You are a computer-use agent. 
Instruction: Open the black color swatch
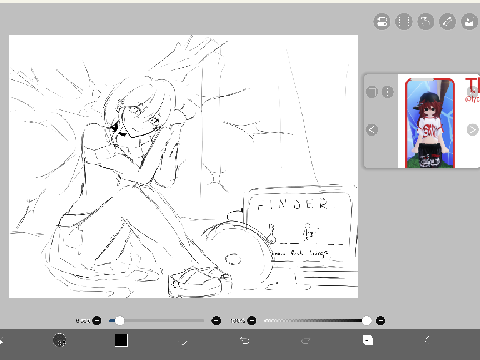pyautogui.click(x=121, y=340)
